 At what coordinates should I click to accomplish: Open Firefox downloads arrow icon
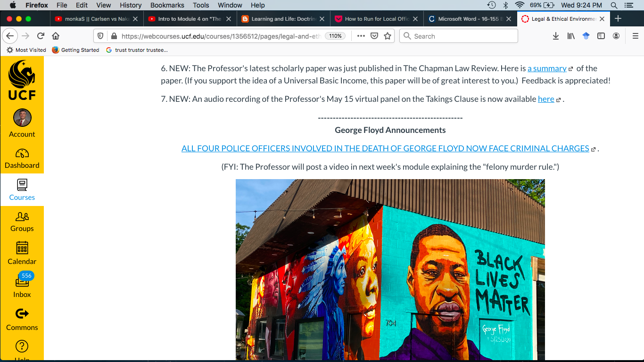pos(556,36)
